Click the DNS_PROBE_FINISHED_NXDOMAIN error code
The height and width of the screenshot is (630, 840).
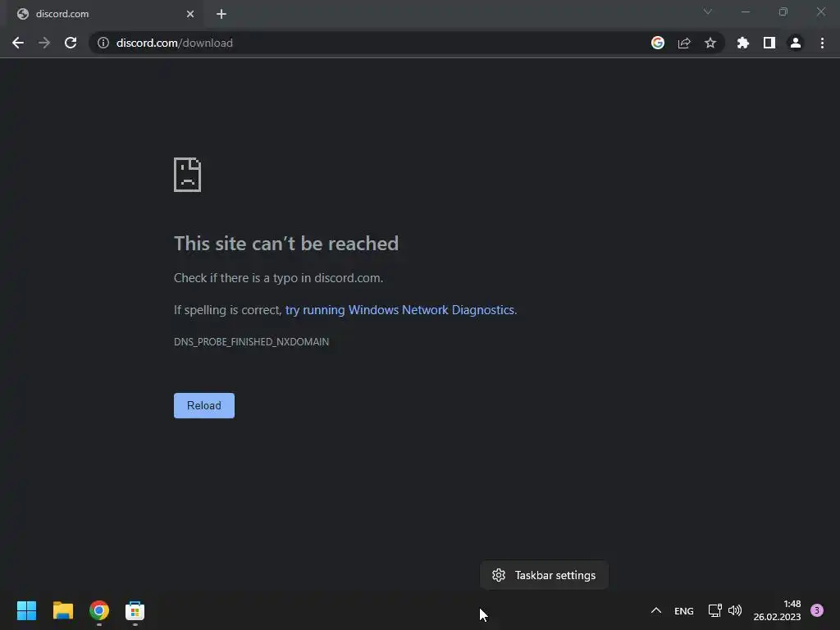[251, 342]
